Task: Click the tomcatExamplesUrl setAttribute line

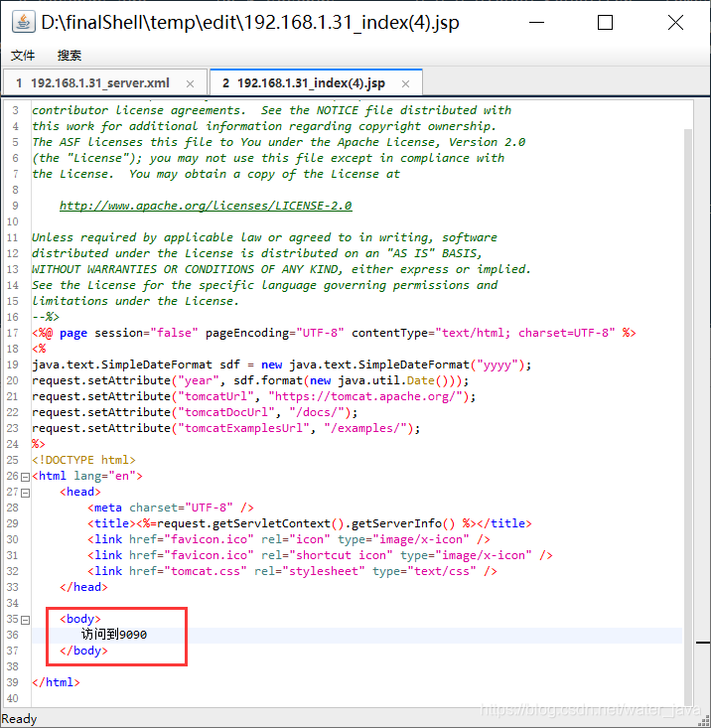Action: tap(226, 428)
